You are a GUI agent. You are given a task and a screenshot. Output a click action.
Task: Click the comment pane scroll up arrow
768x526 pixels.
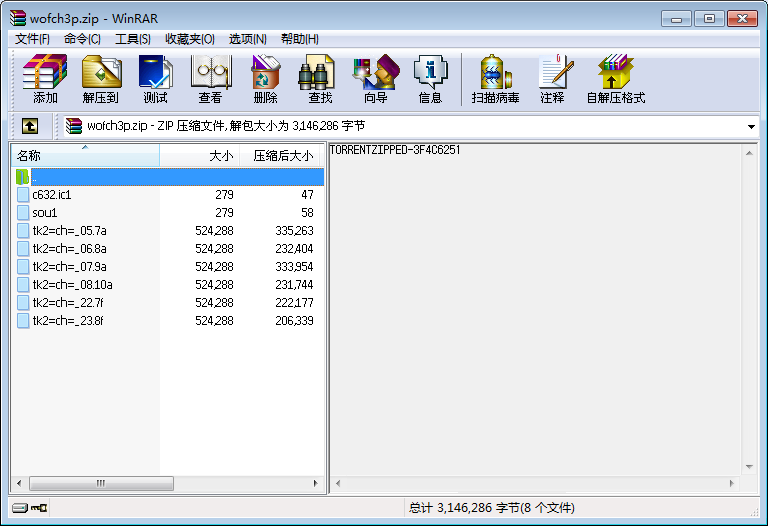coord(749,153)
